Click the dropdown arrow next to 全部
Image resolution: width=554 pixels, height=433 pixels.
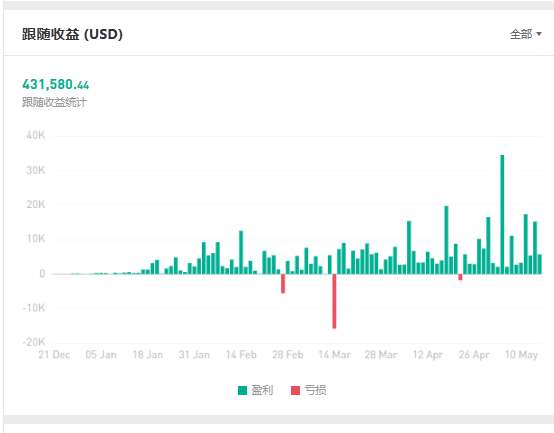pos(539,34)
